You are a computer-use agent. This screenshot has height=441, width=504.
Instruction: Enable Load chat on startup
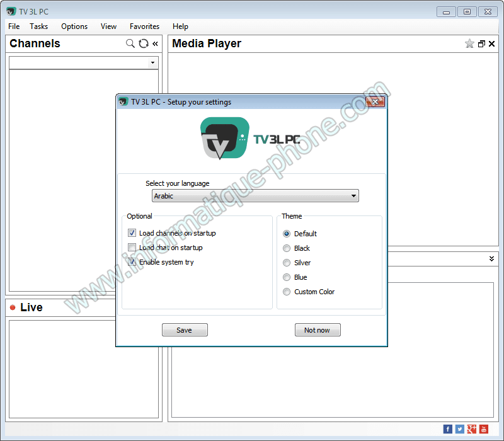pos(132,247)
